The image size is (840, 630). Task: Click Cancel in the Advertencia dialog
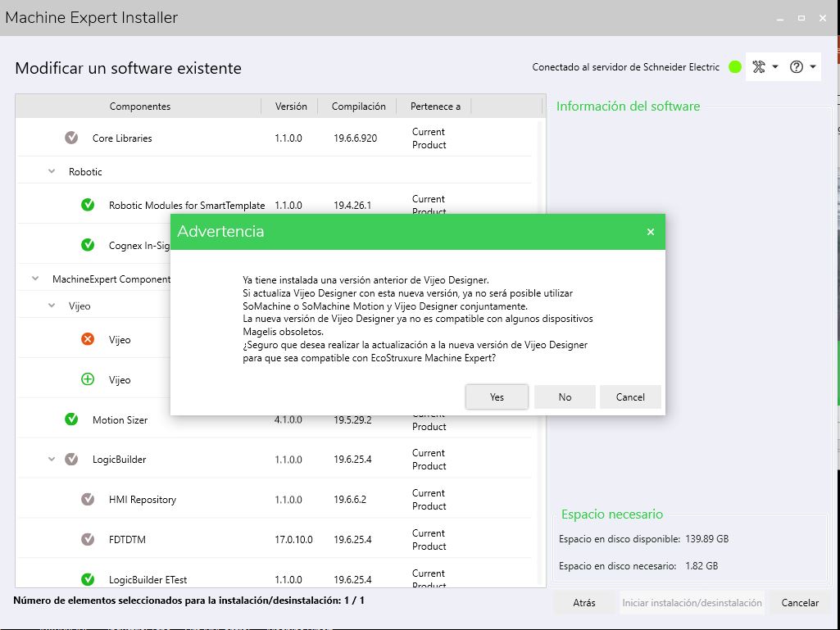[630, 397]
